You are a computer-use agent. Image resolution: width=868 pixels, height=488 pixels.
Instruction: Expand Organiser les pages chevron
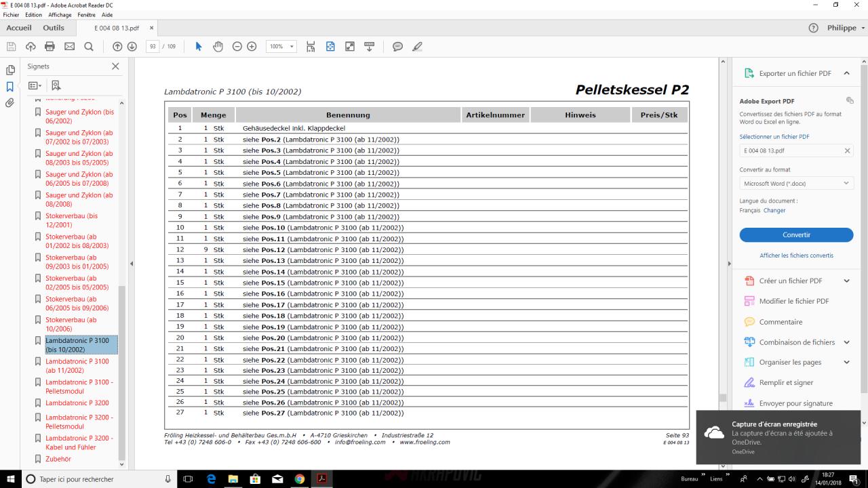pyautogui.click(x=847, y=363)
